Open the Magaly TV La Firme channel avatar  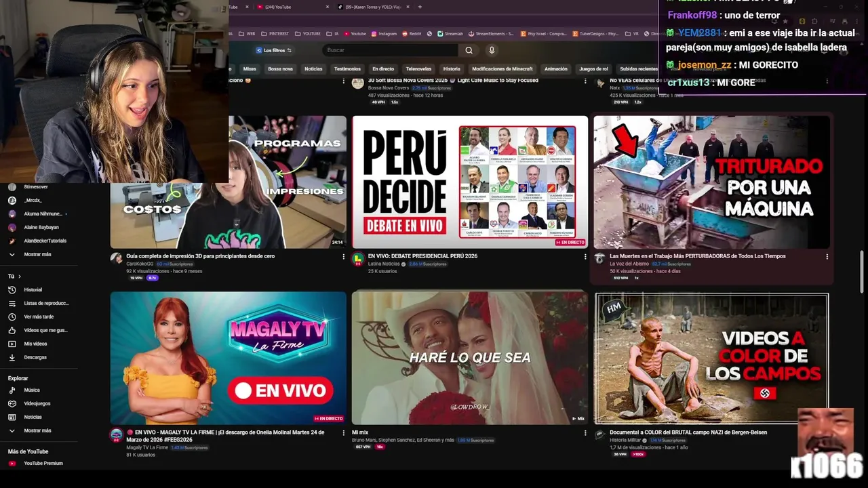116,434
